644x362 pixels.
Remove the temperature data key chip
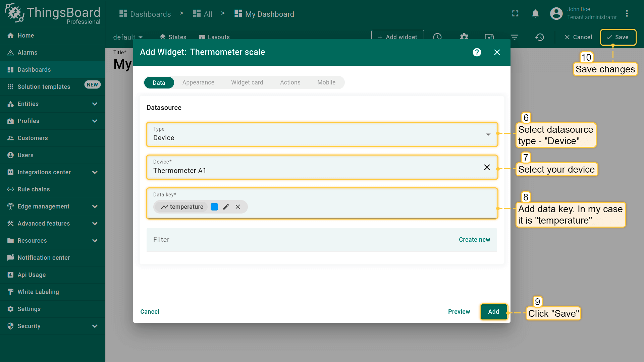click(x=238, y=207)
